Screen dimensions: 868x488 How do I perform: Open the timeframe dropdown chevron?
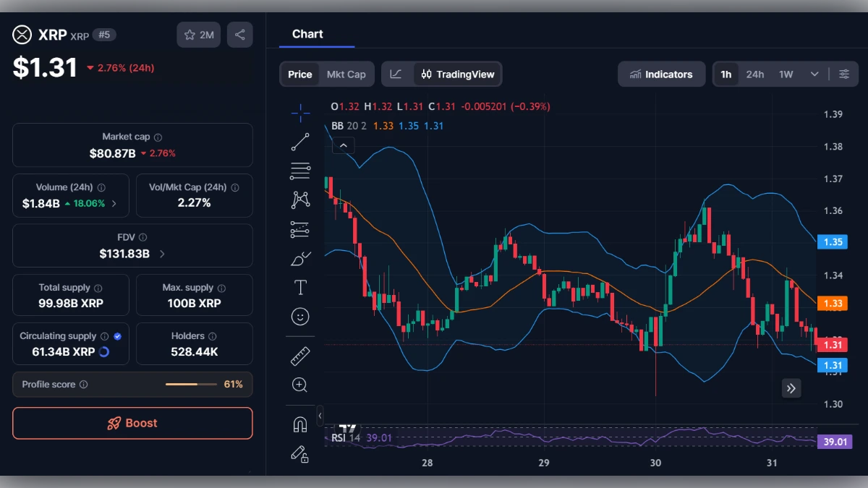tap(814, 73)
